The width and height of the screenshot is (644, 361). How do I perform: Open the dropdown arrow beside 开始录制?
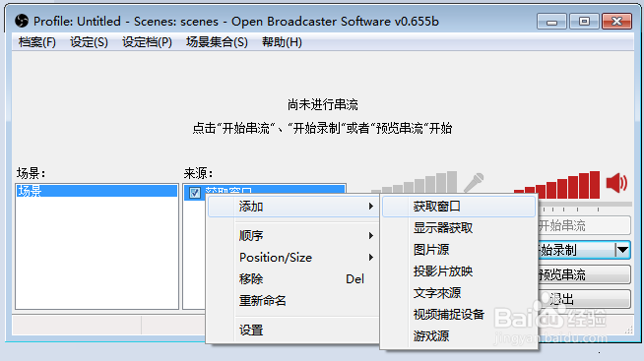[623, 250]
